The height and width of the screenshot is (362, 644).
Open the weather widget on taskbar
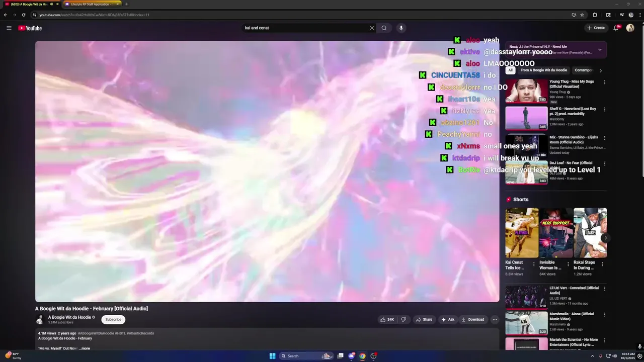[x=13, y=356]
